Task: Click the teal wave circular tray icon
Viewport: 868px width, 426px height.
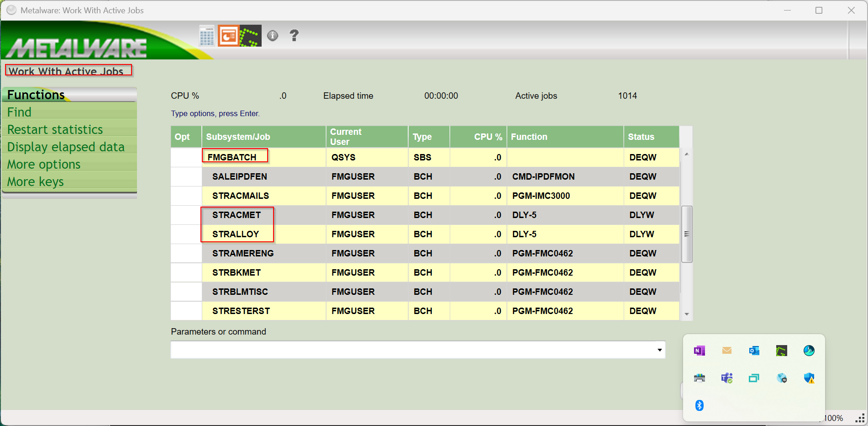Action: pyautogui.click(x=809, y=351)
